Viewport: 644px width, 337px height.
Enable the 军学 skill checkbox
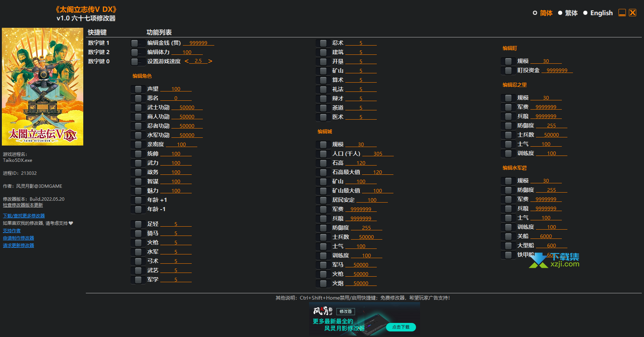pyautogui.click(x=138, y=280)
